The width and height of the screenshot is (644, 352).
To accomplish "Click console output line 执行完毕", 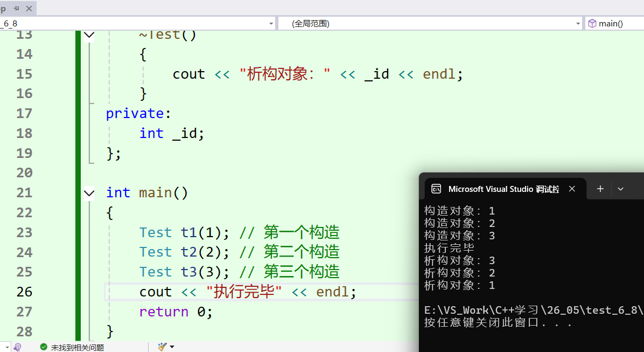I will tap(449, 248).
